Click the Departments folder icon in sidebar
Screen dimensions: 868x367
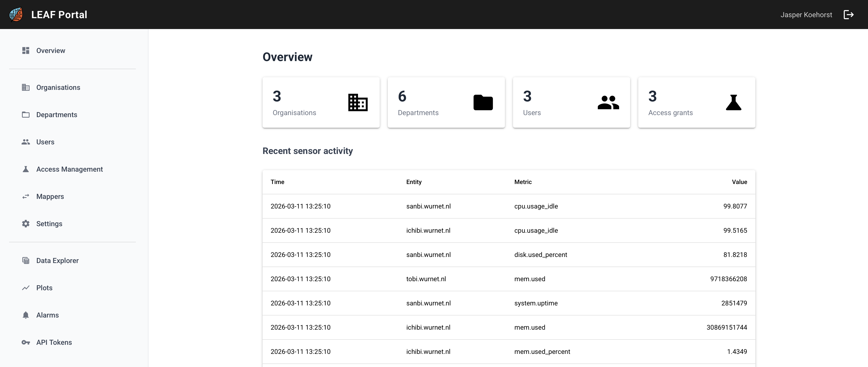(x=25, y=115)
